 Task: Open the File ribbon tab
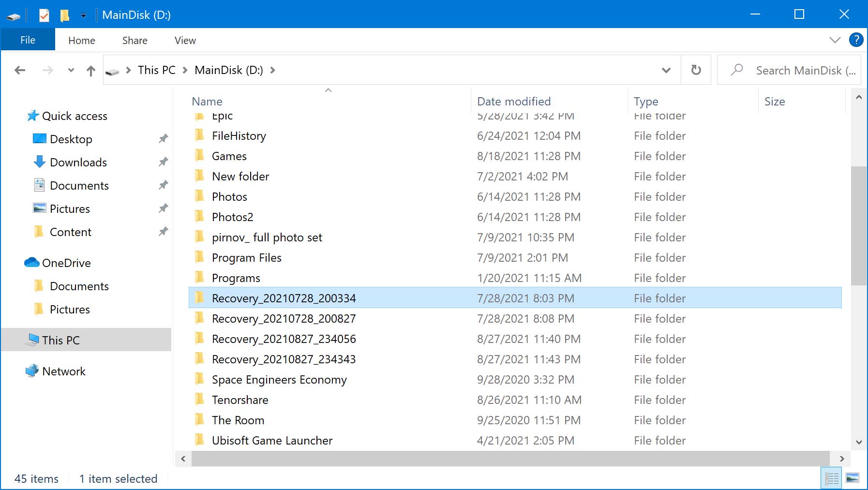(x=28, y=40)
